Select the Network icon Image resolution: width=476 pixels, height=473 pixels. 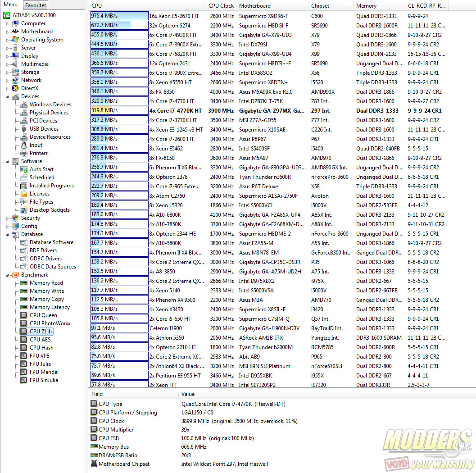pyautogui.click(x=15, y=80)
